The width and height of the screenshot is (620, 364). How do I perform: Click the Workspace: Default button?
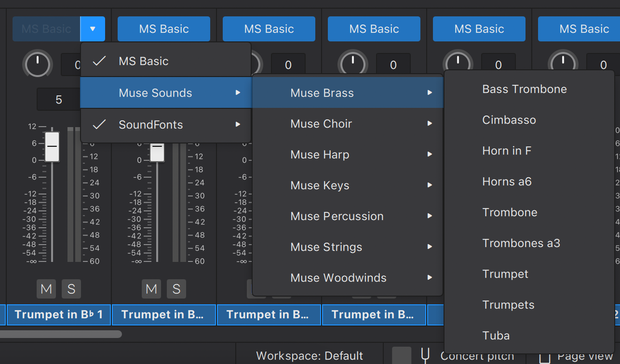pos(309,355)
